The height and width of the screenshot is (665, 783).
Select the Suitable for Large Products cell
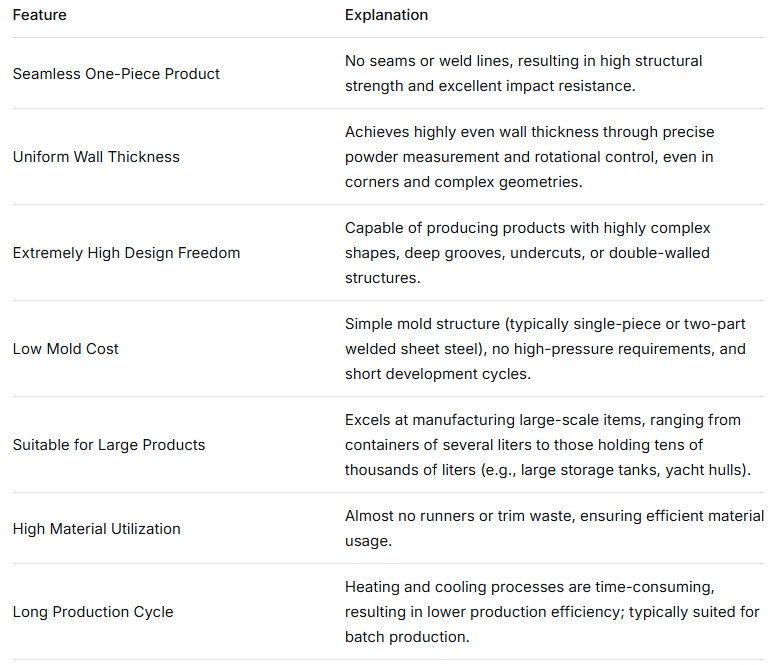[108, 445]
